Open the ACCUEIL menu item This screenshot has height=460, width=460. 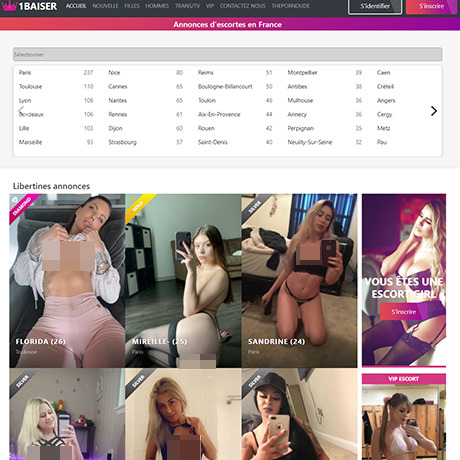(76, 6)
